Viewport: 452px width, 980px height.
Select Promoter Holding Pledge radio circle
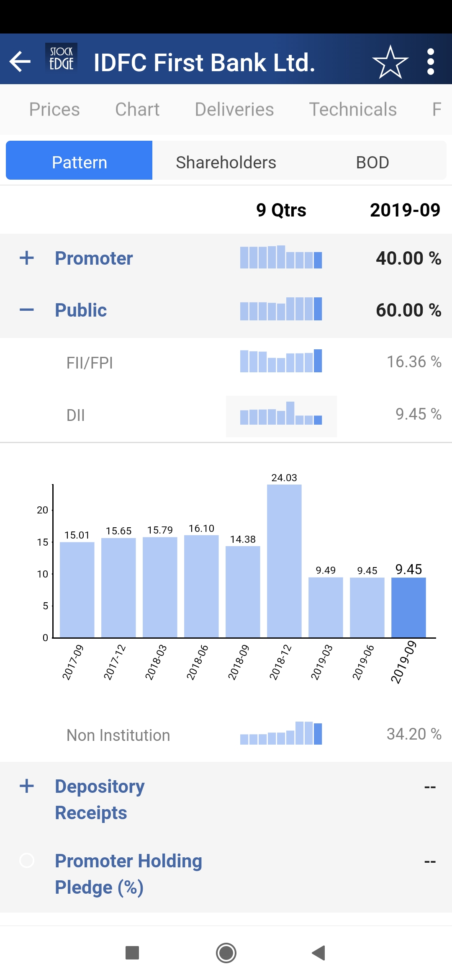pos(27,861)
